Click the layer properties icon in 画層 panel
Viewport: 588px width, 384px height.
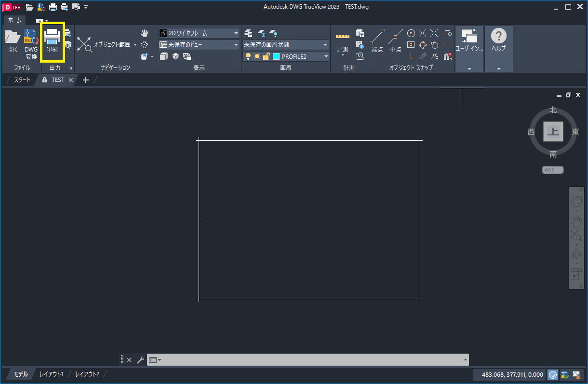point(248,33)
